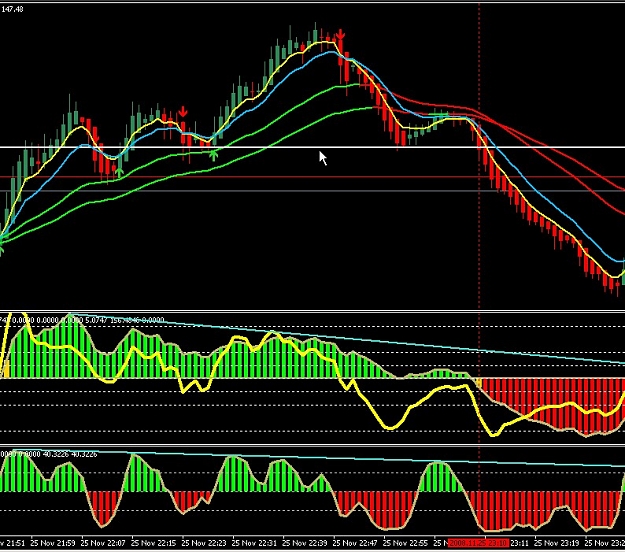Click the indicator value 5.0747

click(x=96, y=320)
